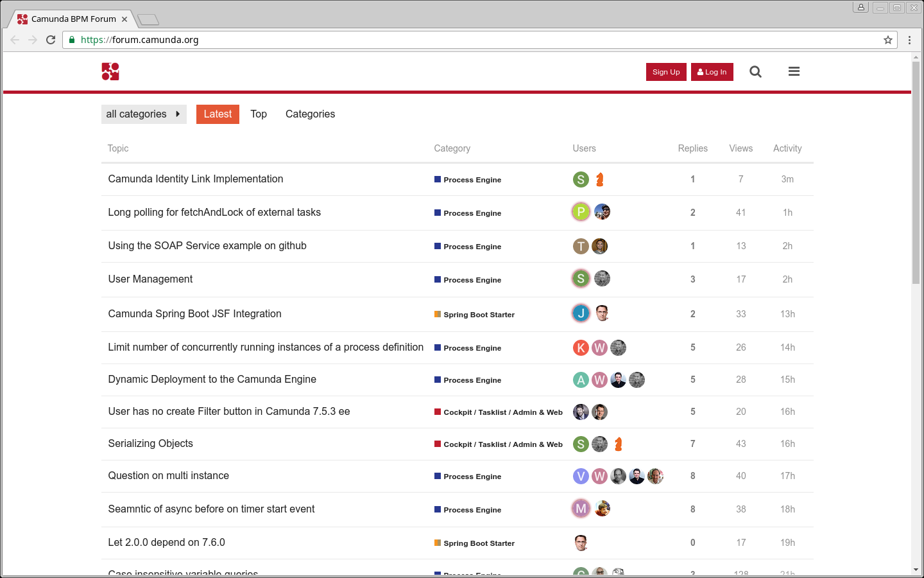
Task: Click P avatar on Long polling row
Action: tap(581, 212)
